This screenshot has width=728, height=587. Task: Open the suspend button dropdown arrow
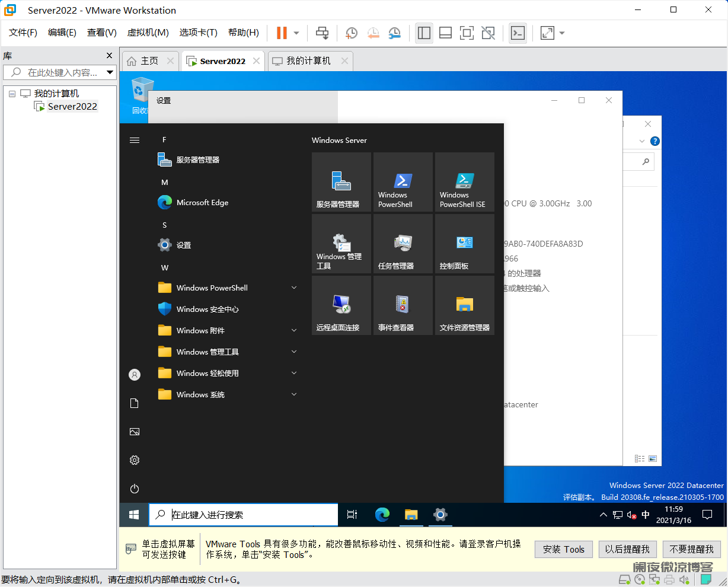coord(295,33)
